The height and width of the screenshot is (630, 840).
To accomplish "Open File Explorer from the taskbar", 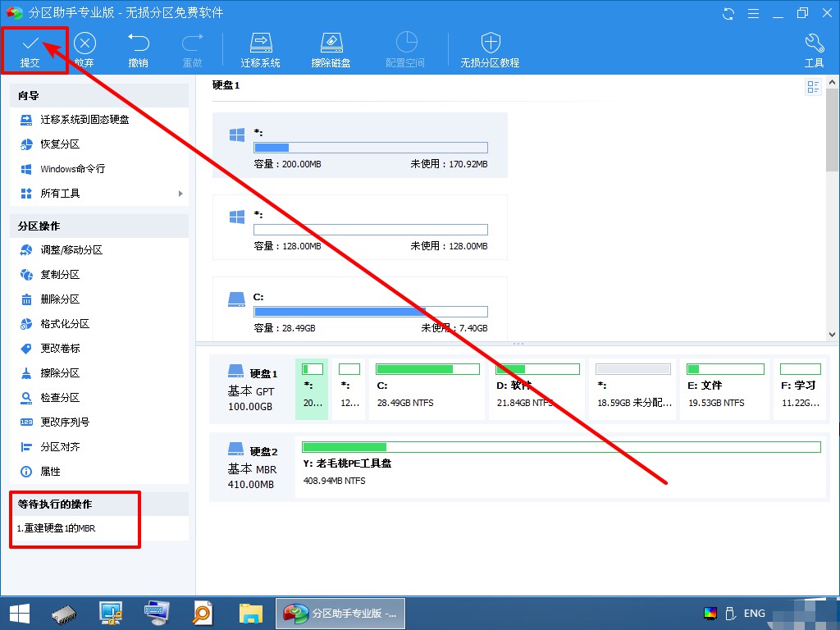I will click(x=250, y=614).
